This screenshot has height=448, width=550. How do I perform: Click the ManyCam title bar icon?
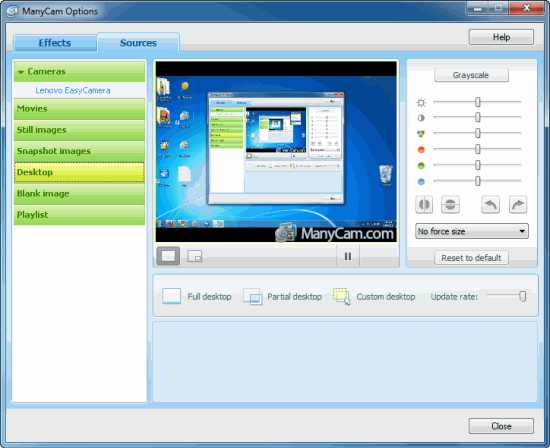[x=12, y=11]
